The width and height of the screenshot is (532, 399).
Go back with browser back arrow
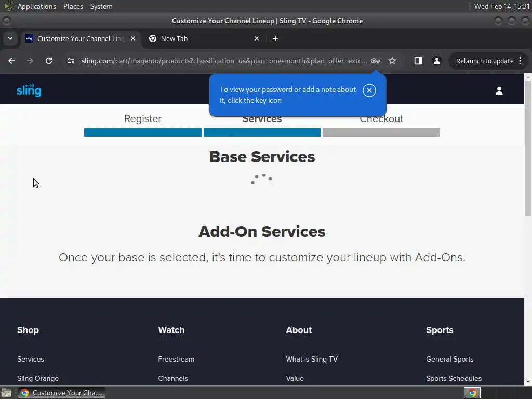click(x=11, y=61)
